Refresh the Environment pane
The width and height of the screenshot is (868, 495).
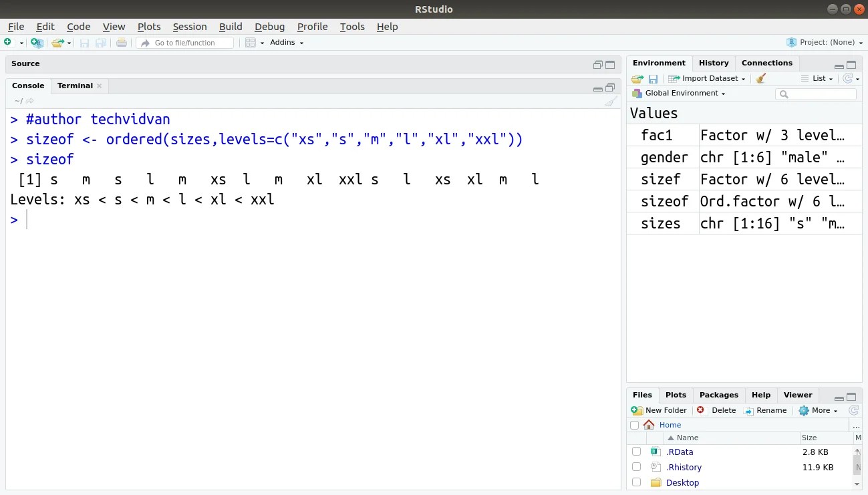point(848,78)
